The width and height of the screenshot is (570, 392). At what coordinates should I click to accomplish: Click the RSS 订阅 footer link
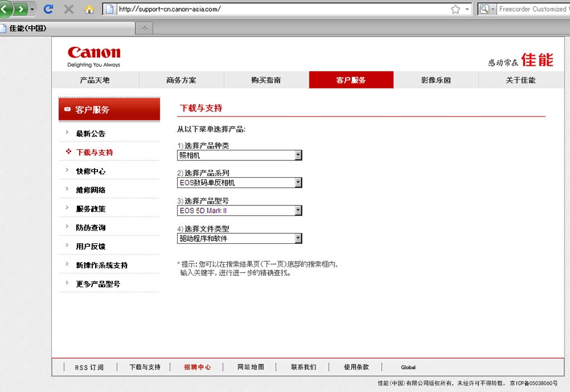point(89,367)
